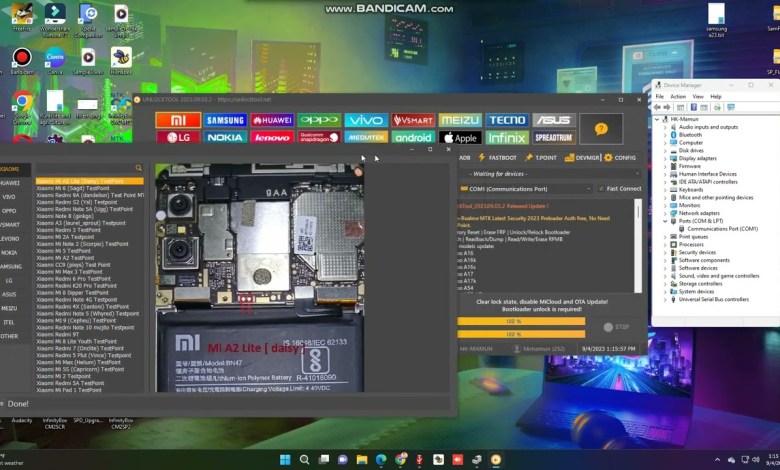Image resolution: width=780 pixels, height=470 pixels.
Task: Expand the Bluetooth node
Action: (665, 135)
